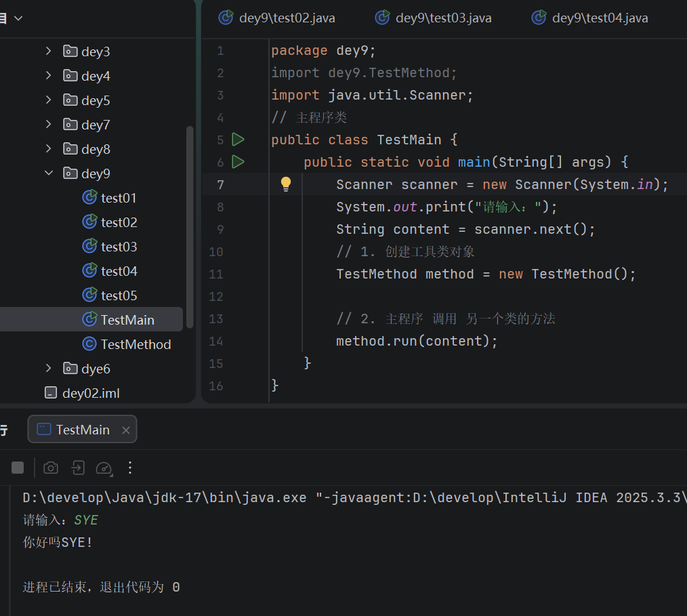Switch to dey9\test03.java editor tab
This screenshot has width=687, height=616.
coord(434,18)
